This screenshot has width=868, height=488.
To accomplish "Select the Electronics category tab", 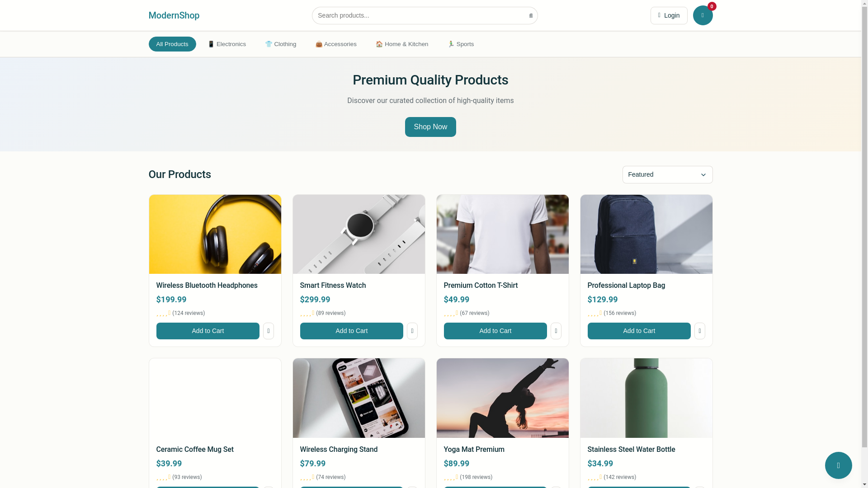I will pyautogui.click(x=227, y=44).
